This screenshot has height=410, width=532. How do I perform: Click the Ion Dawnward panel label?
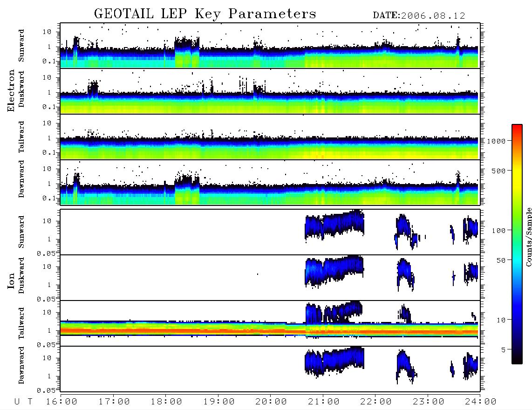click(x=21, y=365)
